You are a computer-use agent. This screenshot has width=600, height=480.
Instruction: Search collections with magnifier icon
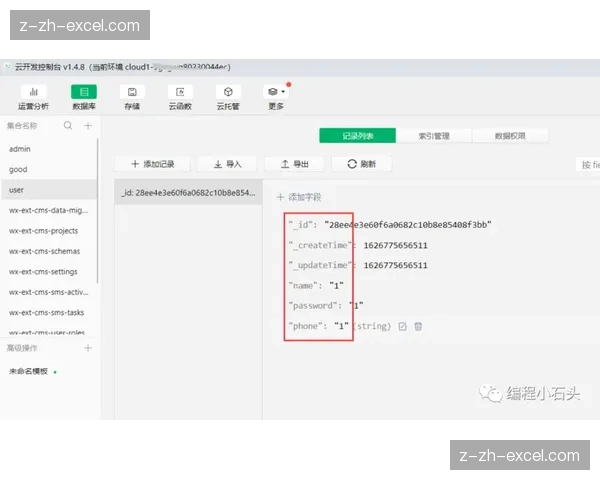coord(68,126)
